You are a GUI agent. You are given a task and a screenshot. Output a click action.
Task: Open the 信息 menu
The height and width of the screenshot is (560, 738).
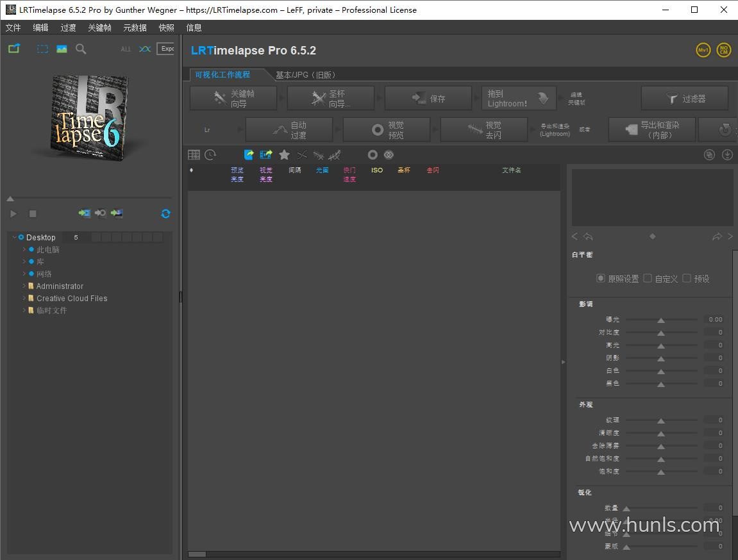click(194, 28)
